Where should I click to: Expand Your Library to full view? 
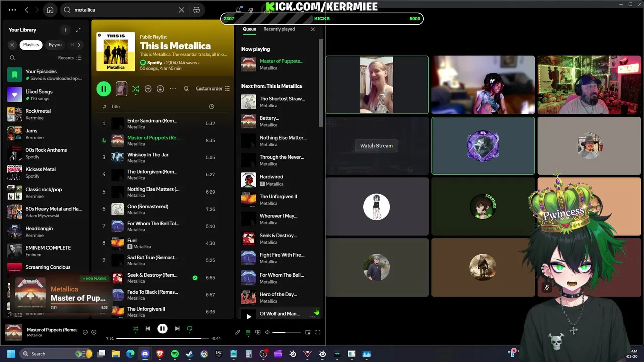(x=78, y=30)
